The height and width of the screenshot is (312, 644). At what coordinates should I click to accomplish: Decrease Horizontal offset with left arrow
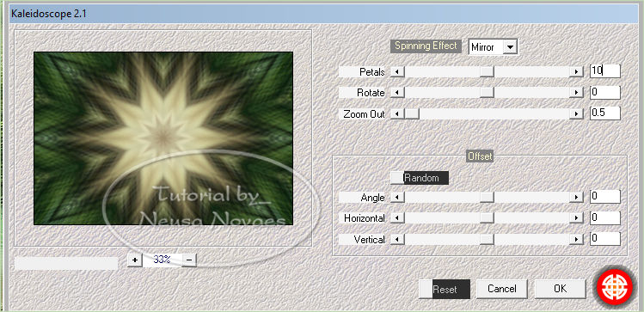396,218
